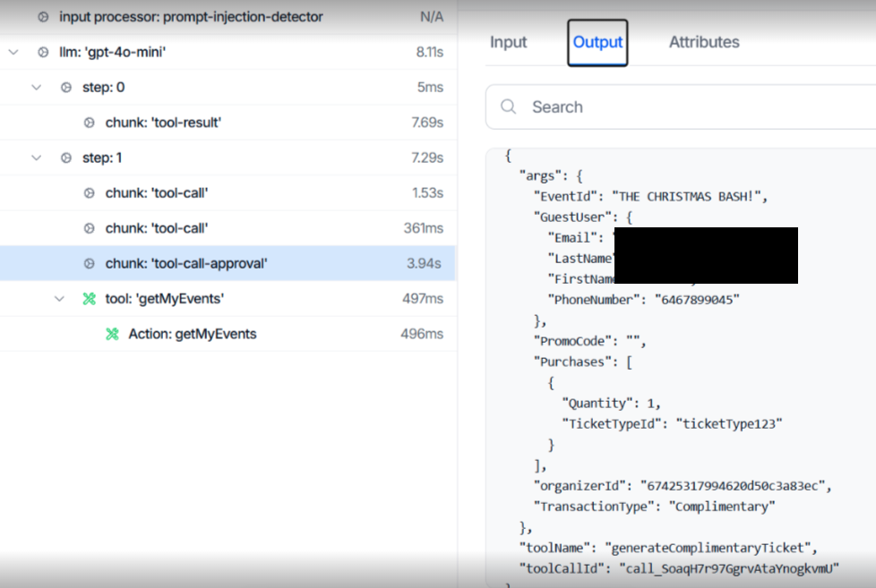Viewport: 876px width, 588px height.
Task: Collapse the llm: 'gpt-4o-mini' span chevron
Action: point(13,52)
